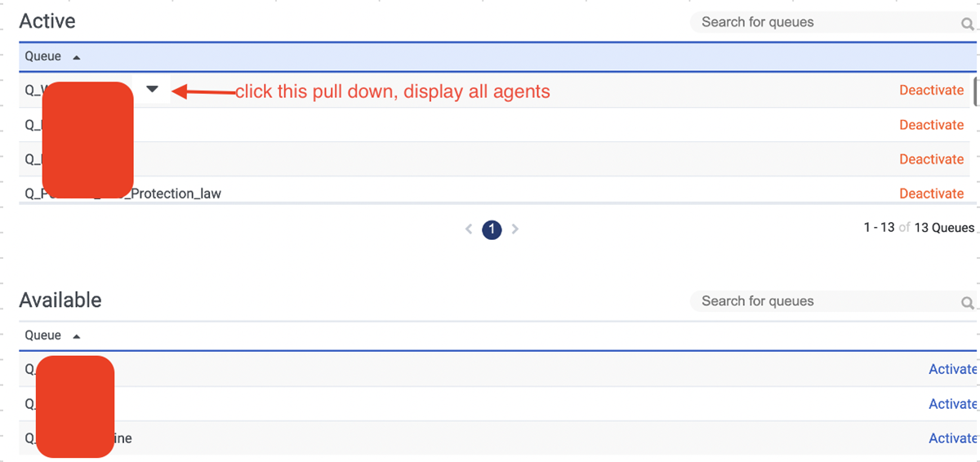This screenshot has height=462, width=980.
Task: Click the Queue column header in Available table
Action: click(43, 335)
